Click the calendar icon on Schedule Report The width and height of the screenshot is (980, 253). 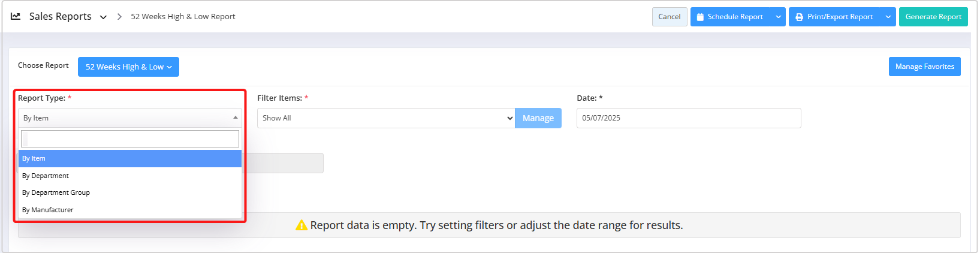700,17
